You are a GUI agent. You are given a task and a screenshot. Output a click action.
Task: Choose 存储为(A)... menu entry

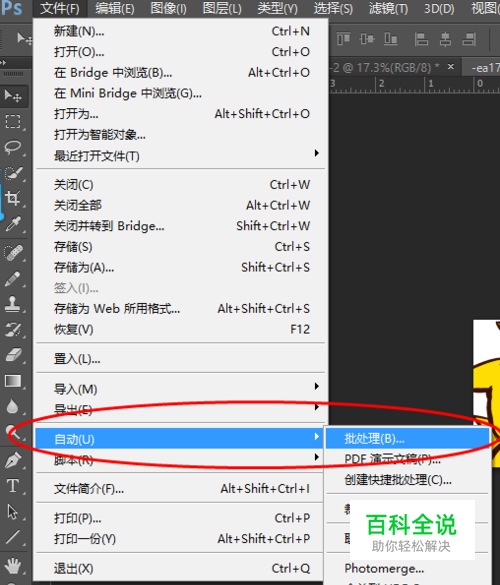[x=181, y=267]
